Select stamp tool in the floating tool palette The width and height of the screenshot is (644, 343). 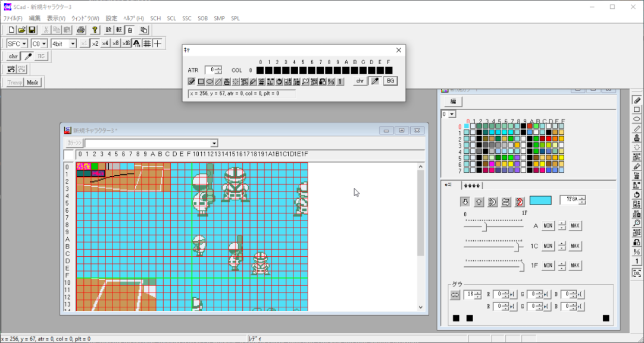pos(227,81)
